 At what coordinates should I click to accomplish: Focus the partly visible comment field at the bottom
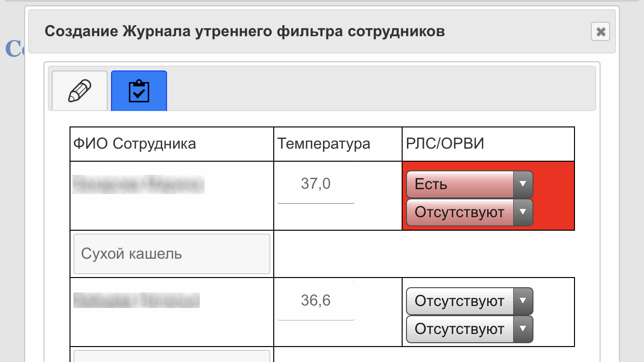pyautogui.click(x=172, y=356)
